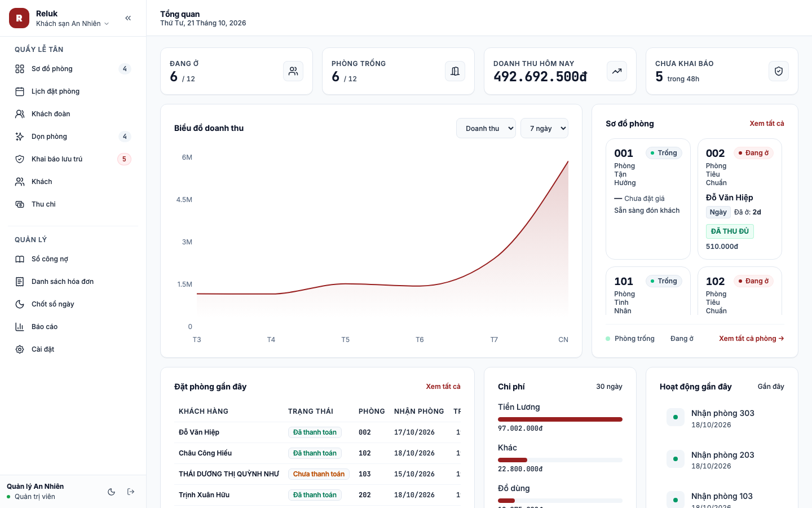Open Khai báo lưu trú page
Image resolution: width=812 pixels, height=508 pixels.
[73, 159]
